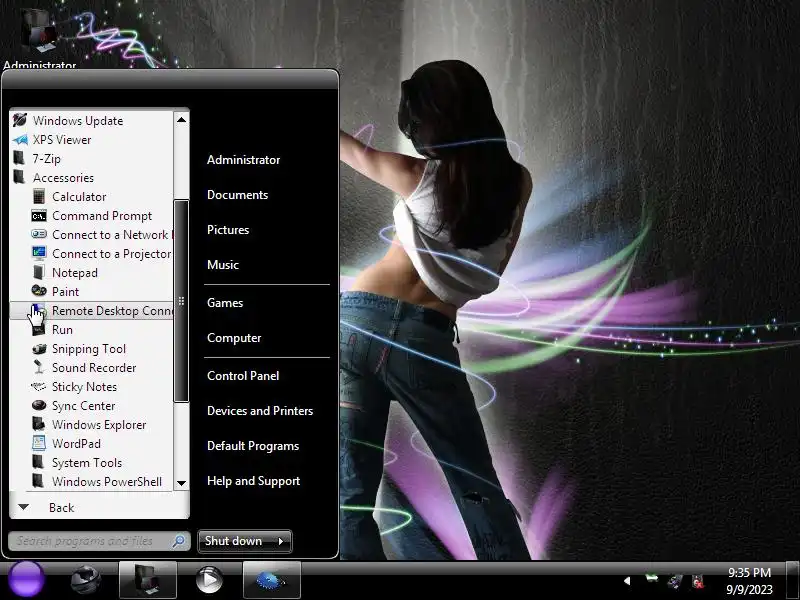Click the volume tray icon with red mark
This screenshot has height=600, width=800.
click(x=697, y=581)
